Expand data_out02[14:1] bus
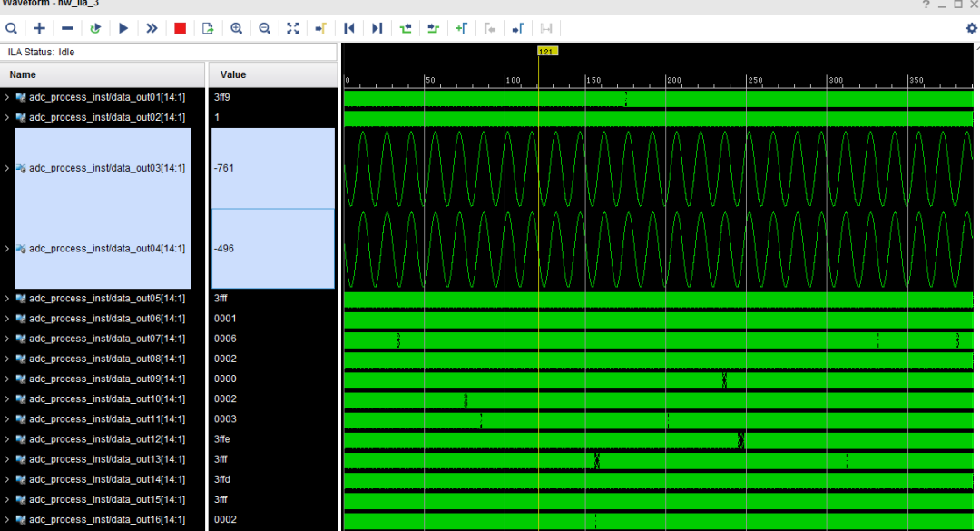Image resolution: width=980 pixels, height=531 pixels. click(7, 117)
